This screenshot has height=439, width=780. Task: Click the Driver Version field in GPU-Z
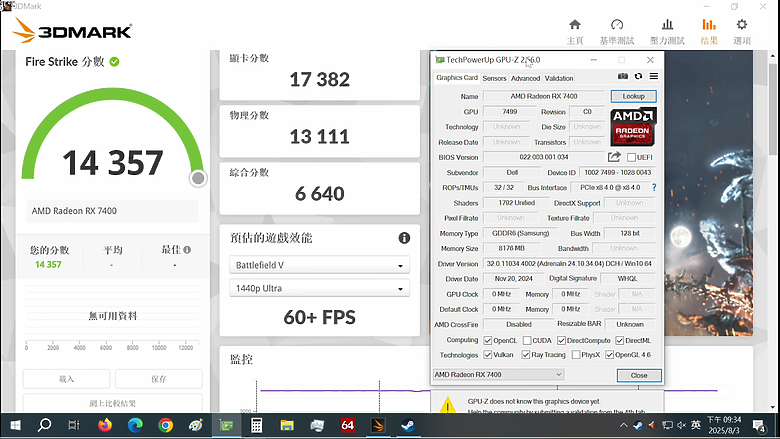569,263
